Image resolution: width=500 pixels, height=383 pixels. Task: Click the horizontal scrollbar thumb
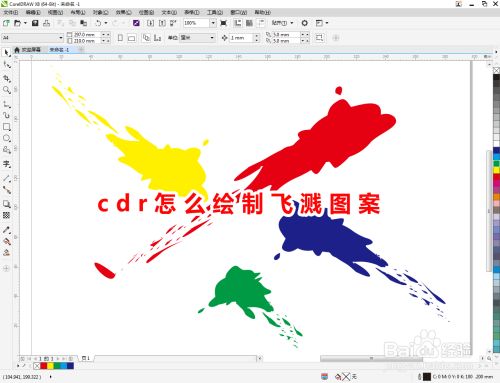pos(371,359)
